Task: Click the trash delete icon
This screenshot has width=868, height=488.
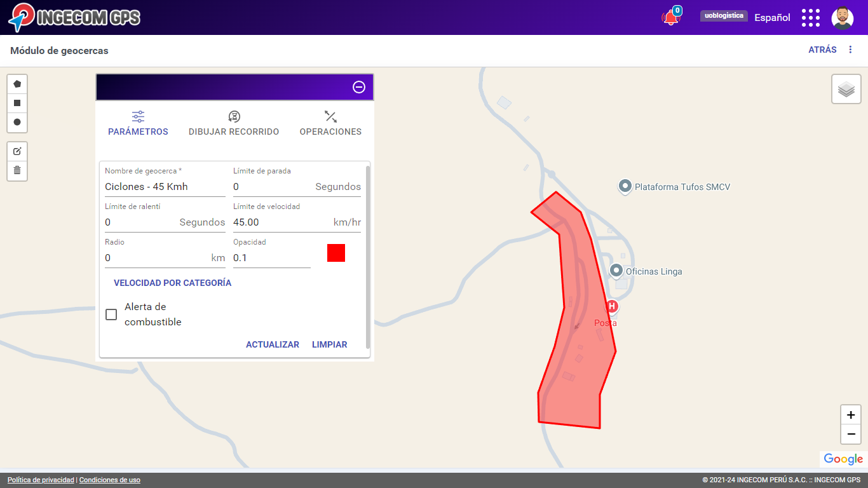Action: coord(17,170)
